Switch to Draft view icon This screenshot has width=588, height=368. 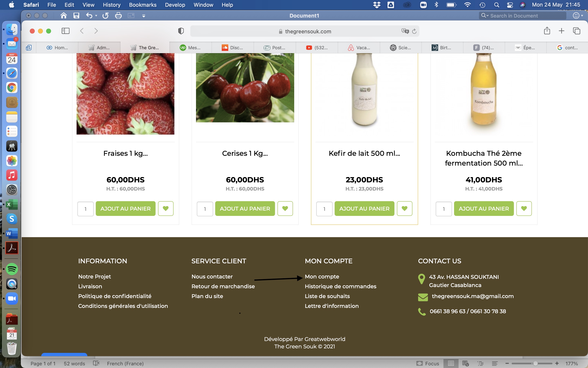click(495, 363)
